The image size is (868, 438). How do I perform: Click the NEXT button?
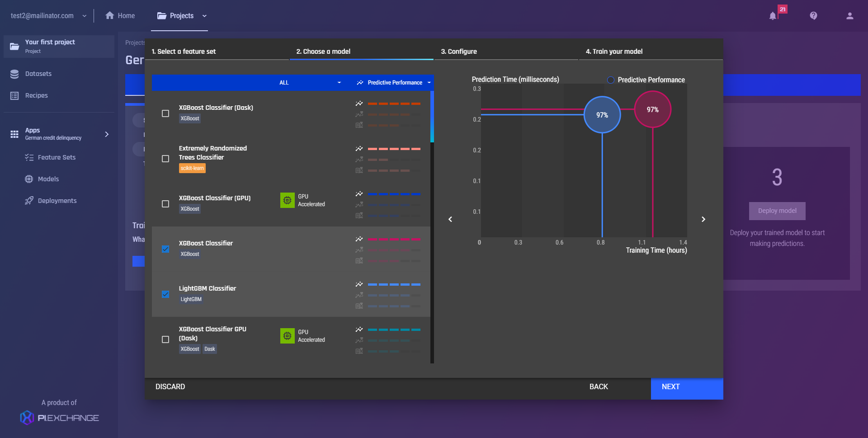coord(687,388)
